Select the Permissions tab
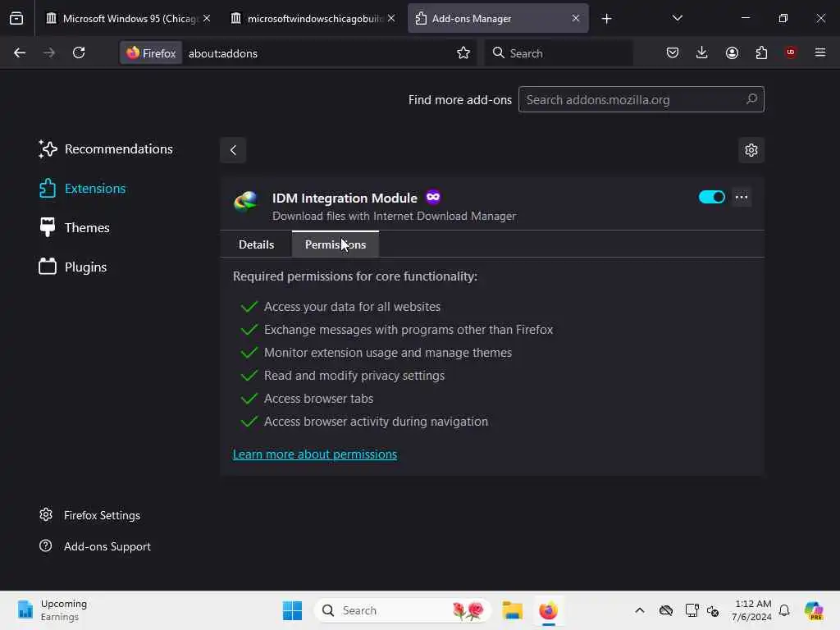The width and height of the screenshot is (840, 630). [336, 244]
